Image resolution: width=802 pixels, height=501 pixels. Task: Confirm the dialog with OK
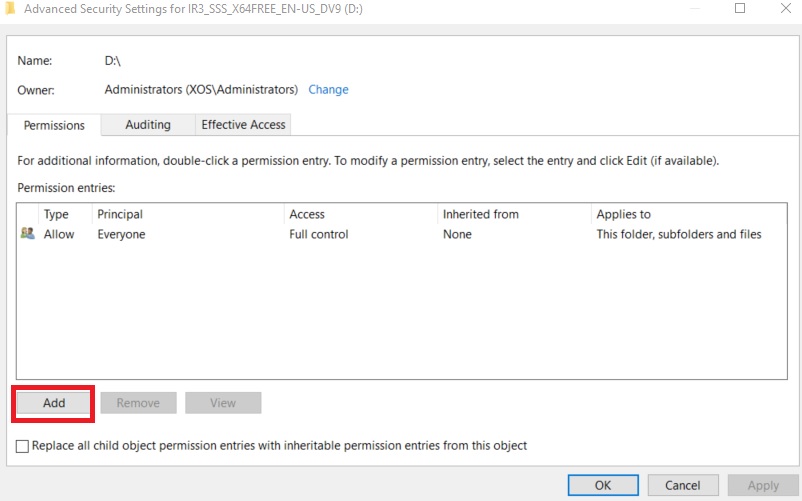pyautogui.click(x=603, y=485)
